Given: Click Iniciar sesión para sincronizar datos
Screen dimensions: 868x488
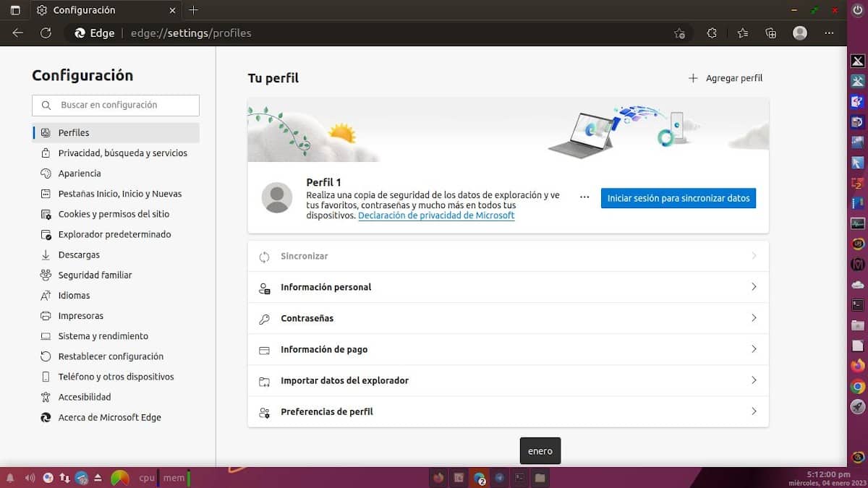Looking at the screenshot, I should (x=678, y=198).
